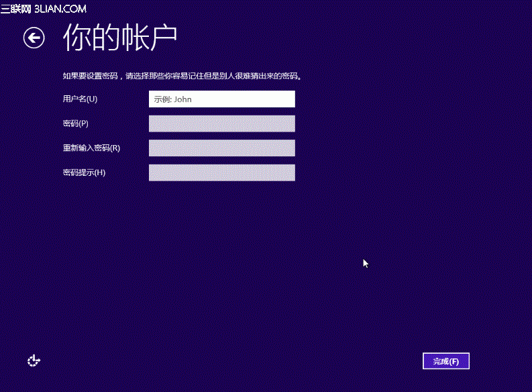The width and height of the screenshot is (532, 392).
Task: Select the 重新输入密码(R) label
Action: point(91,148)
